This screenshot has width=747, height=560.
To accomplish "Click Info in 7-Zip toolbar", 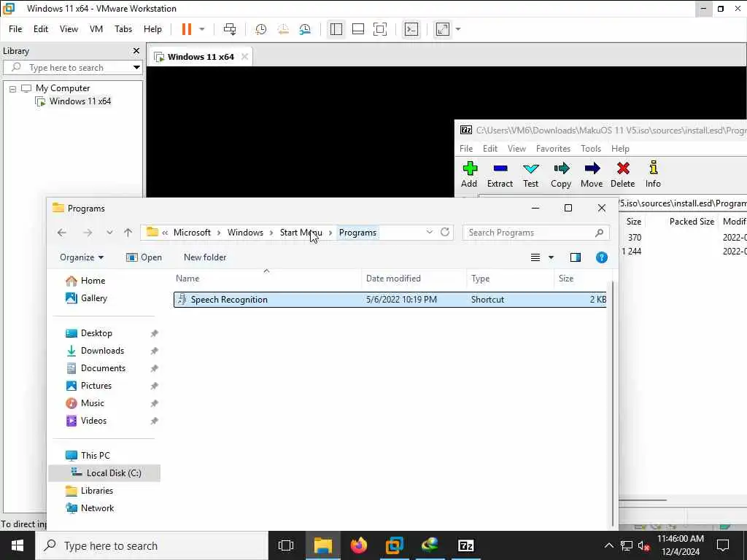I will click(653, 174).
